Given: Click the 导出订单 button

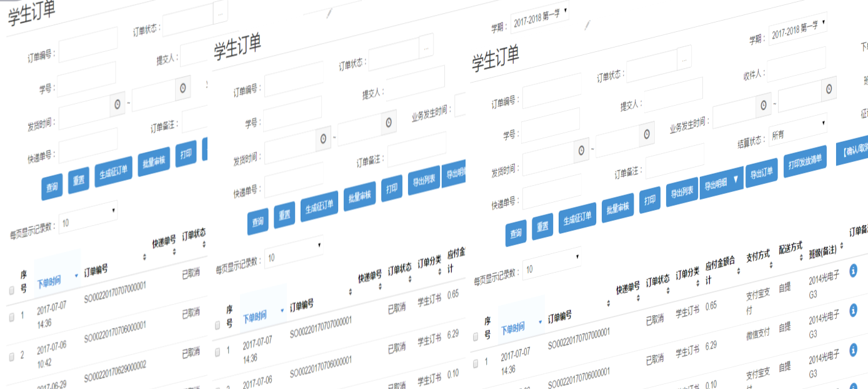Looking at the screenshot, I should click(x=761, y=173).
